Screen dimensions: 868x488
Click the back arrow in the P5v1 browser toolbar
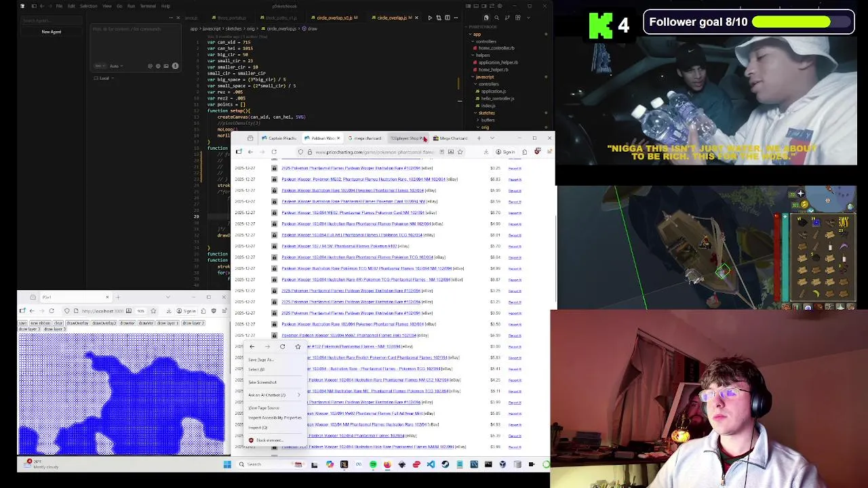(x=32, y=311)
